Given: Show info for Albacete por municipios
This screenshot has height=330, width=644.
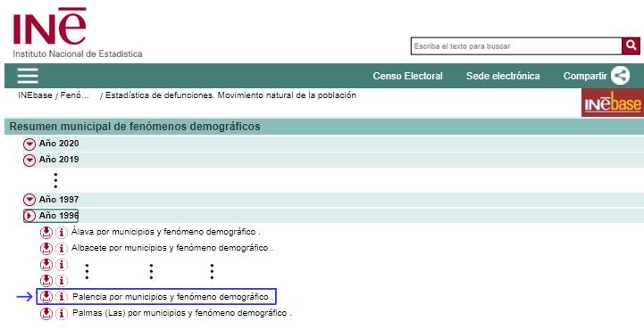Looking at the screenshot, I should 62,249.
